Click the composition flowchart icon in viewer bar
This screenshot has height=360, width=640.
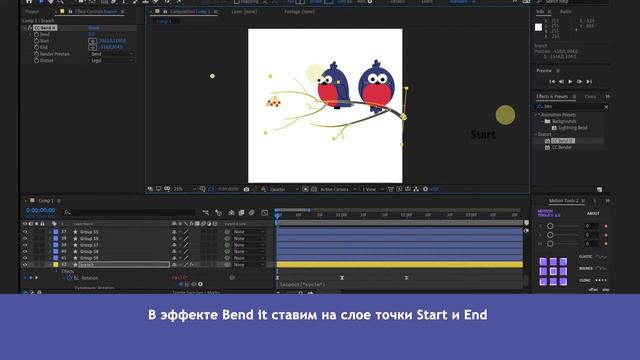tap(416, 189)
